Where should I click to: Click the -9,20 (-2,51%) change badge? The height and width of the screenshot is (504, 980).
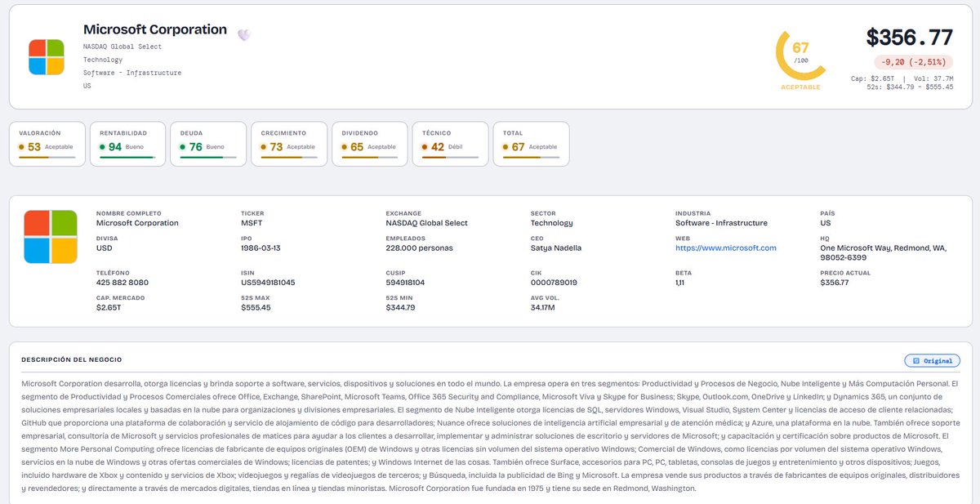coord(915,62)
